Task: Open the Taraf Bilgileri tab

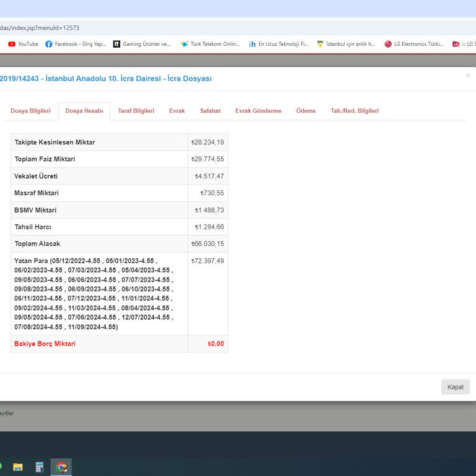Action: click(136, 111)
